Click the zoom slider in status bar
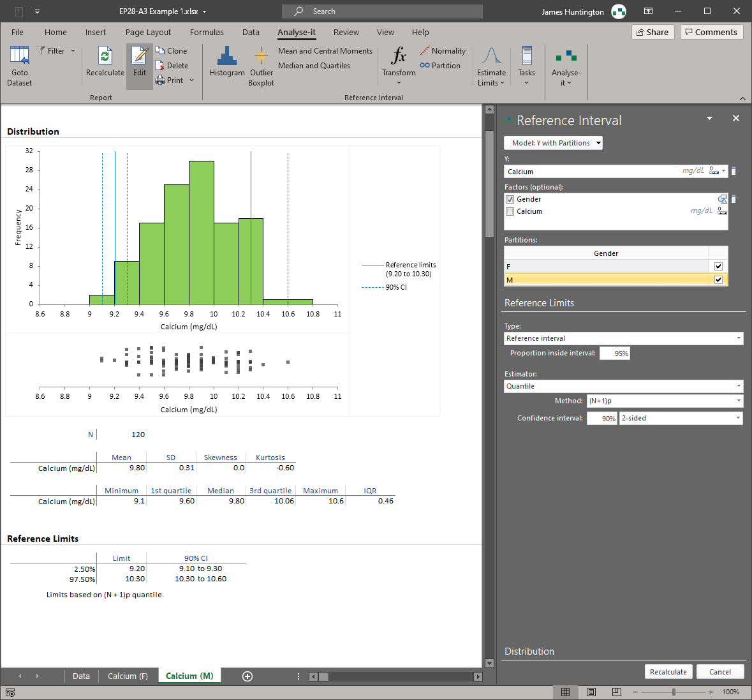 click(674, 692)
